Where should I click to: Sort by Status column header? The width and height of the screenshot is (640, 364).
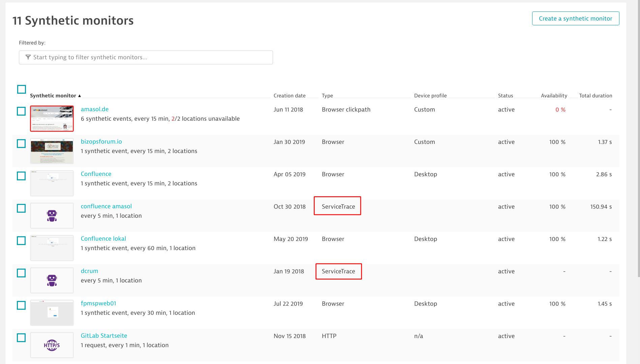(x=506, y=96)
